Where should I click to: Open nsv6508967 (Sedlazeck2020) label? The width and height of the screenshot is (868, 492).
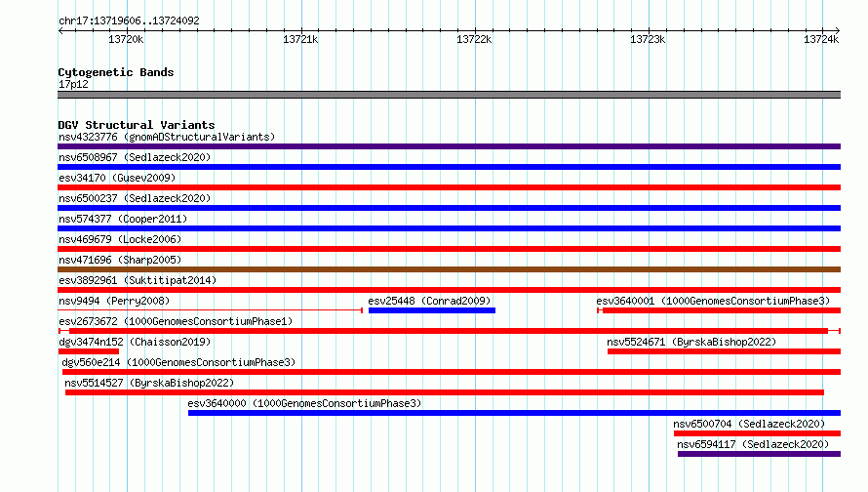(135, 157)
